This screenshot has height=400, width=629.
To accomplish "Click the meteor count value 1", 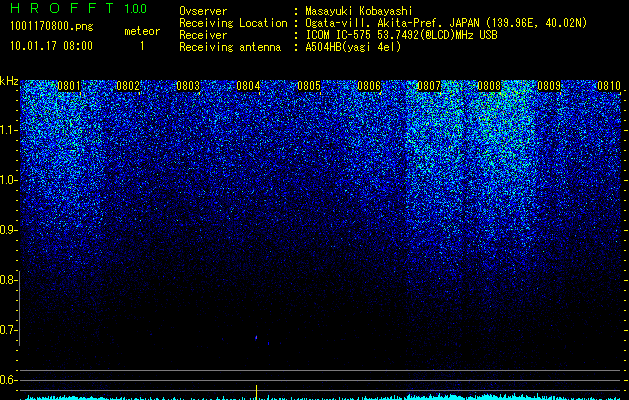I will click(142, 46).
